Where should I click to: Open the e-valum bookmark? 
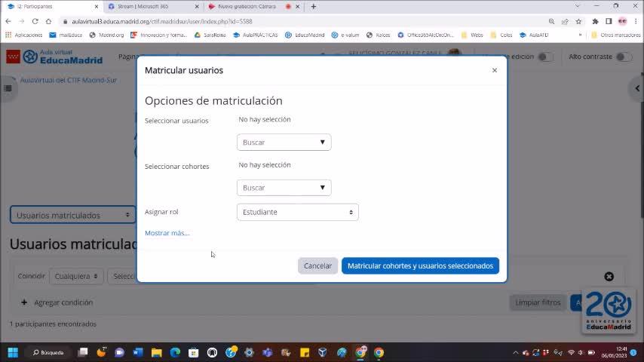coord(345,35)
